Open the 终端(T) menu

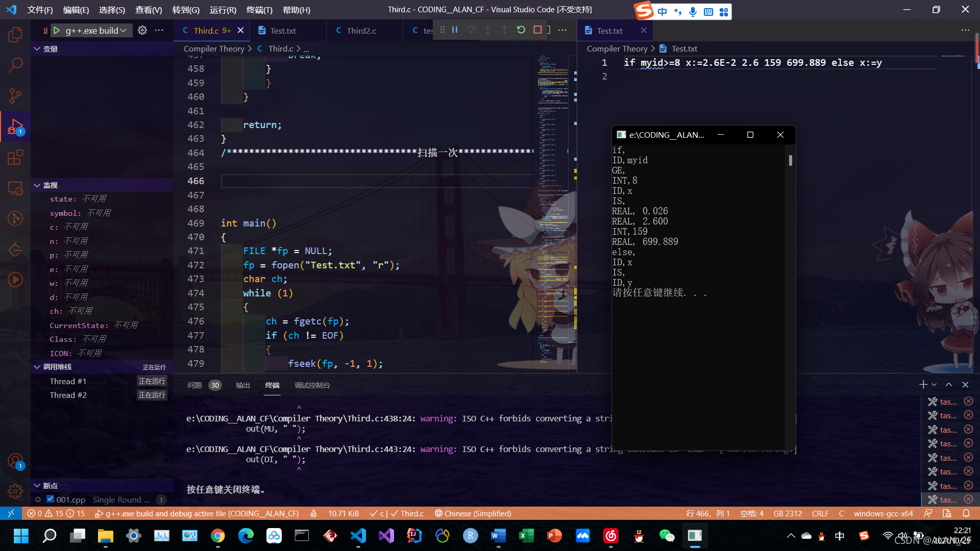point(259,10)
